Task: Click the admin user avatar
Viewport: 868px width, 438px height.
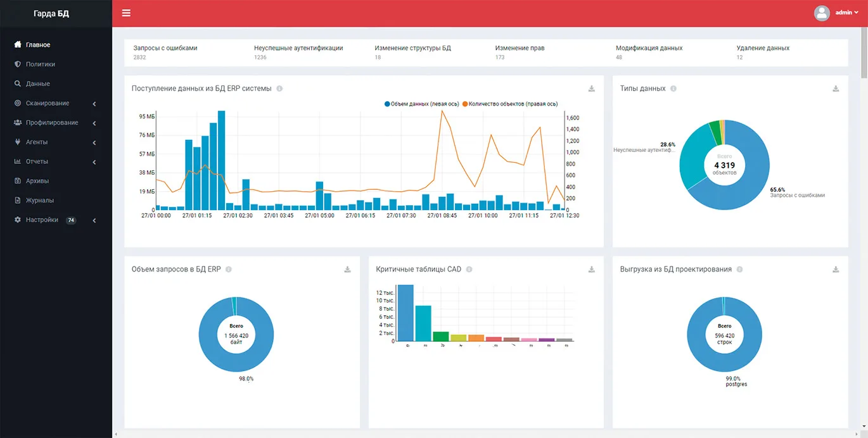Action: (822, 13)
